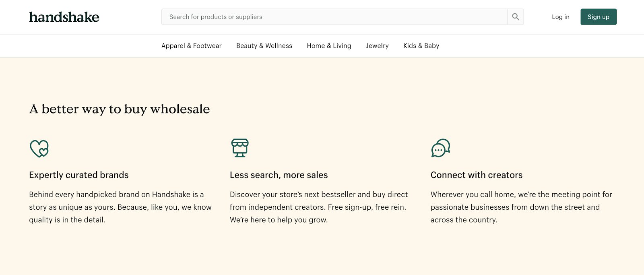Click the search magnifier icon
This screenshot has width=644, height=275.
pyautogui.click(x=515, y=17)
